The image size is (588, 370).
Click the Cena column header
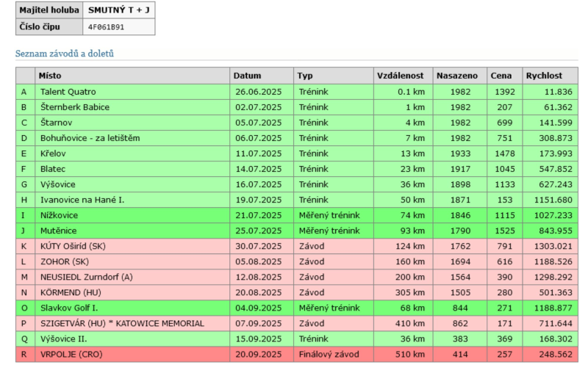pyautogui.click(x=501, y=76)
